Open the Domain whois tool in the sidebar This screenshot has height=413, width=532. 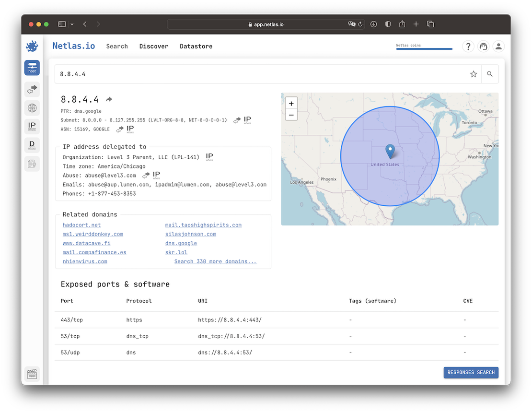click(32, 145)
